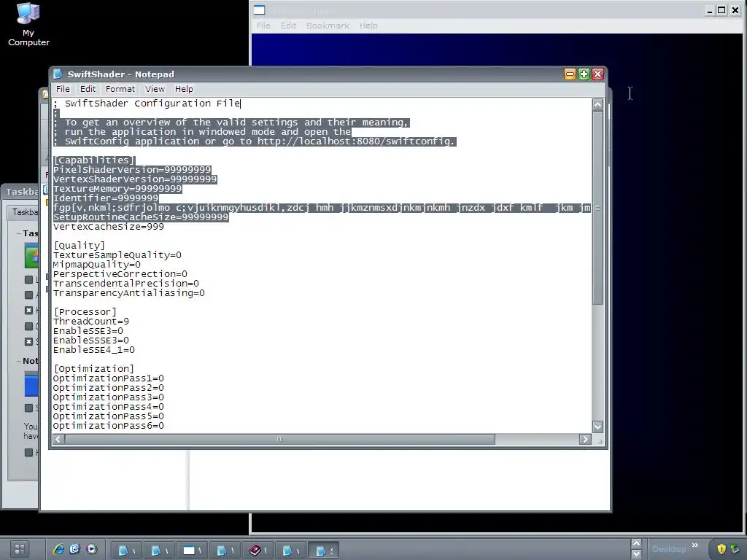Click the second quick launch icon
The image size is (747, 560).
click(75, 549)
